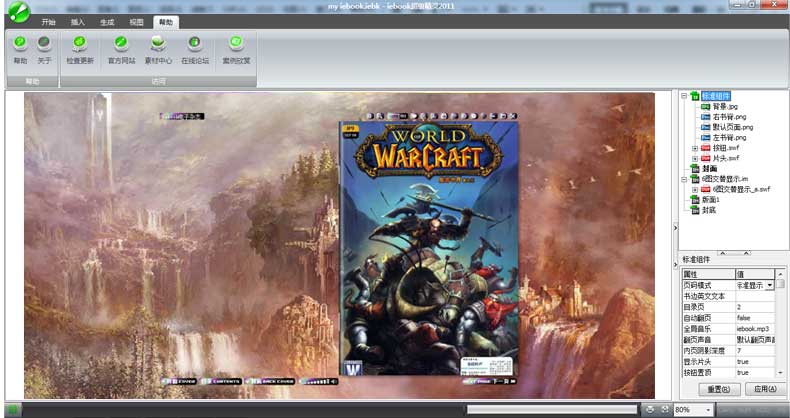This screenshot has width=790, height=418.
Task: Click the speaker volume icon under preview
Action: (334, 382)
